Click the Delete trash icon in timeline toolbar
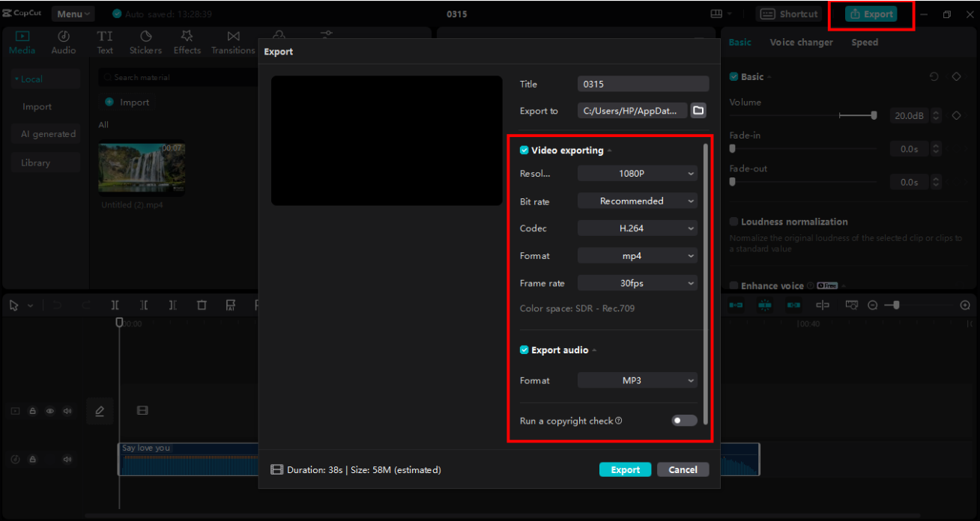 (202, 305)
